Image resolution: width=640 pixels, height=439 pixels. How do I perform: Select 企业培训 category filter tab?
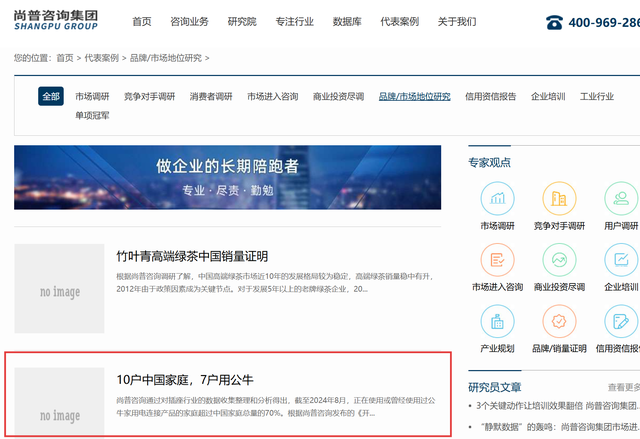[548, 97]
